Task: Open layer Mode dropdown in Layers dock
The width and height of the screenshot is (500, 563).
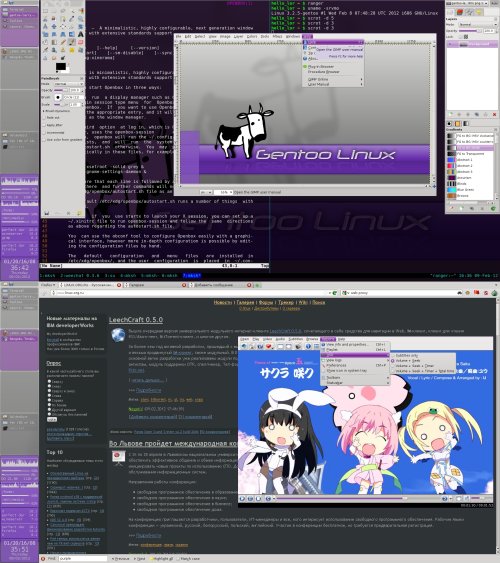Action: coord(478,24)
